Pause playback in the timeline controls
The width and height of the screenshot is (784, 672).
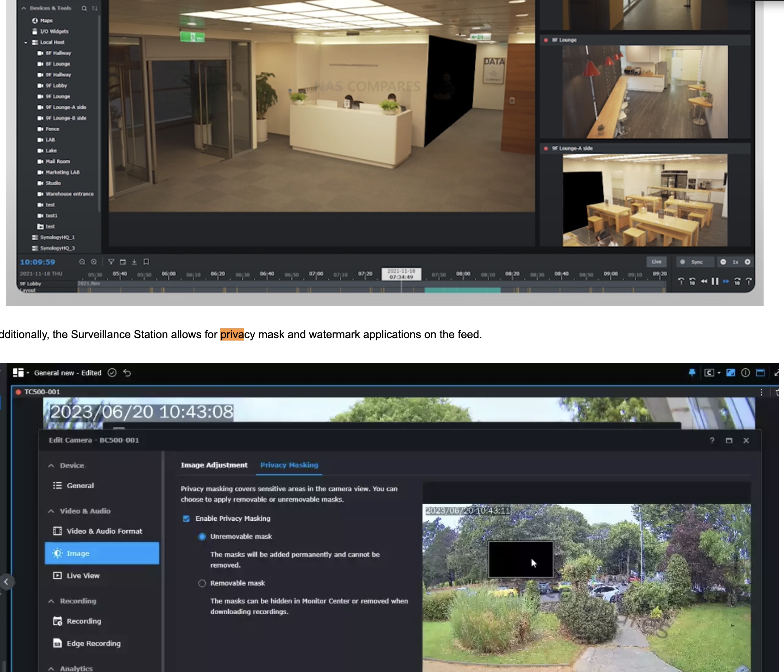tap(715, 281)
